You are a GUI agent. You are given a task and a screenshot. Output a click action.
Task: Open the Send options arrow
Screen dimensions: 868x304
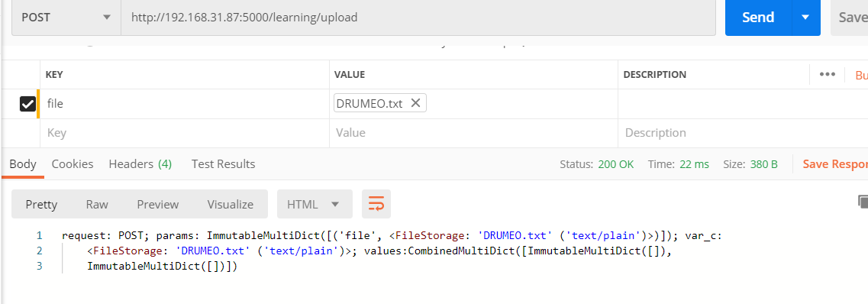pos(805,18)
